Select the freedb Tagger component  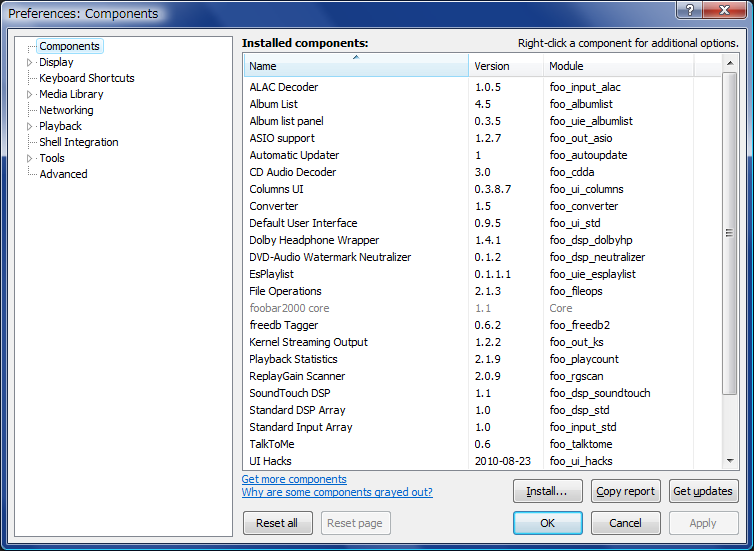[x=482, y=325]
